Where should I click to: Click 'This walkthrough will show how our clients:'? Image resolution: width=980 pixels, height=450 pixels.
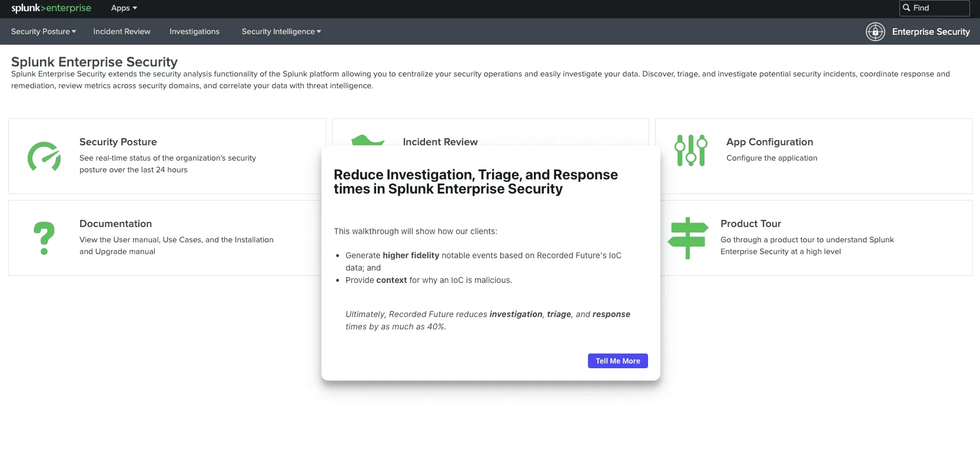[x=416, y=232]
